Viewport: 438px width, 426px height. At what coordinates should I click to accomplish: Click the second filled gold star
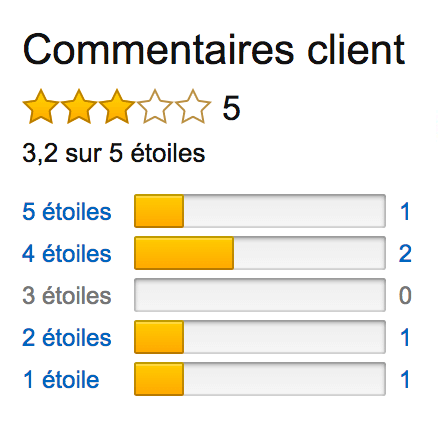point(79,107)
